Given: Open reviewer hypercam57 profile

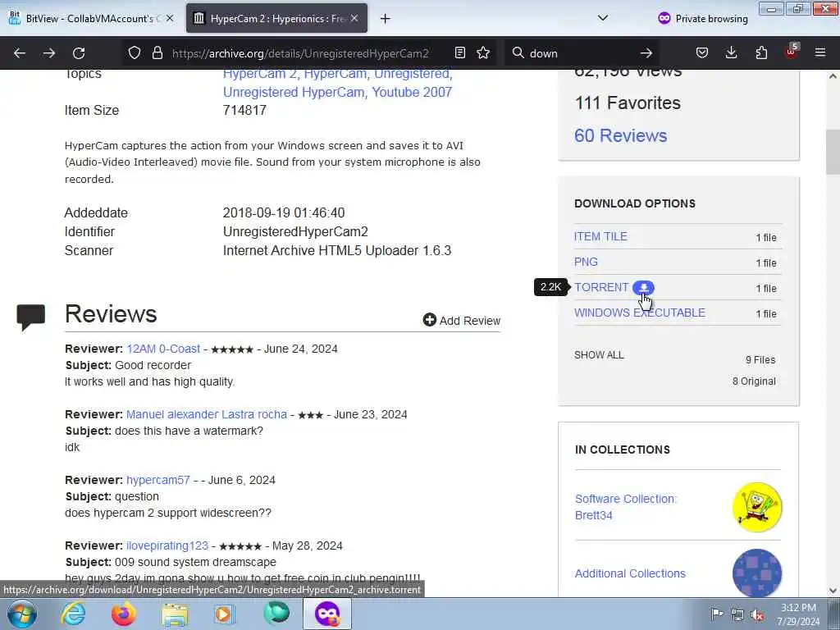Looking at the screenshot, I should pyautogui.click(x=158, y=480).
